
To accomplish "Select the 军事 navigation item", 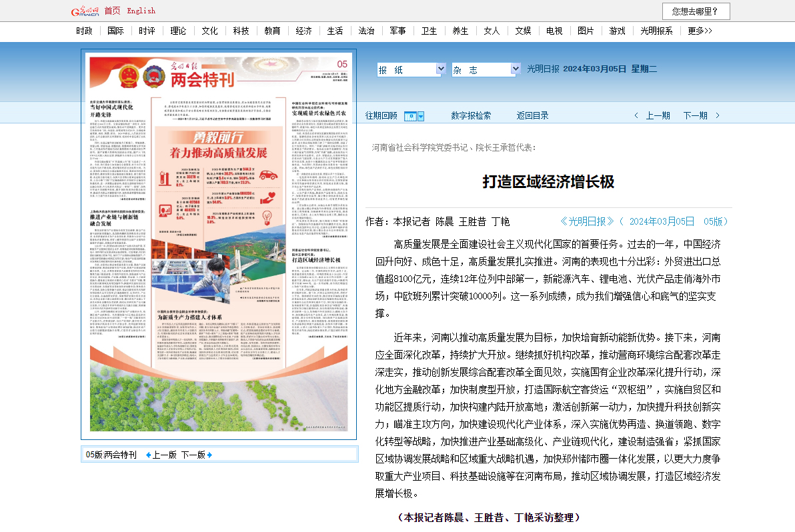I will coord(397,31).
